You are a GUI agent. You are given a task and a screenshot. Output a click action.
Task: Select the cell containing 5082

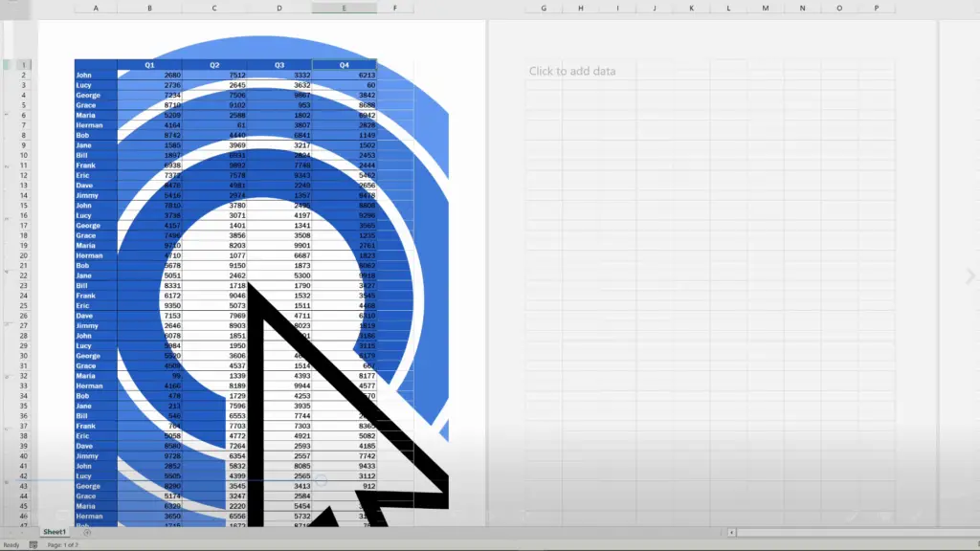pyautogui.click(x=345, y=436)
